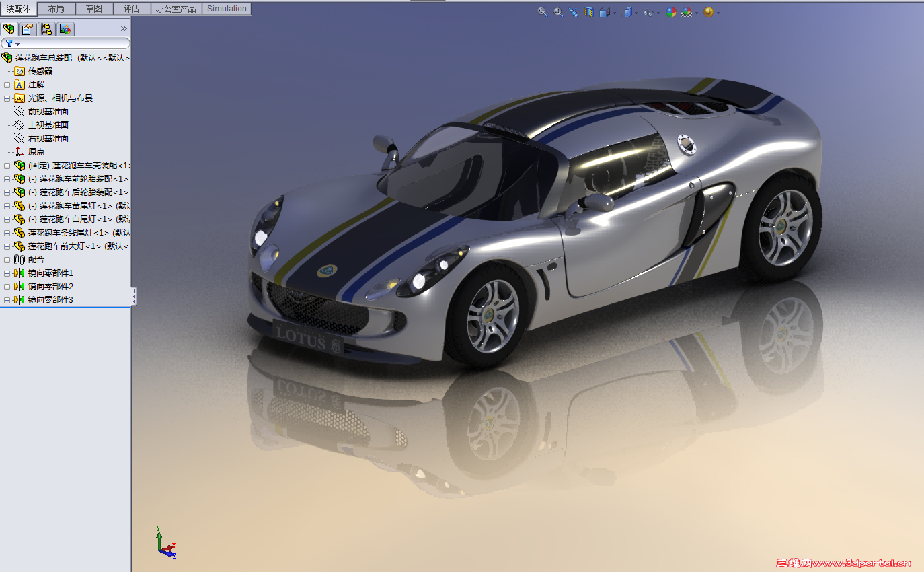Open the View Orientation dropdown arrow
Viewport: 924px width, 572px height.
(614, 12)
